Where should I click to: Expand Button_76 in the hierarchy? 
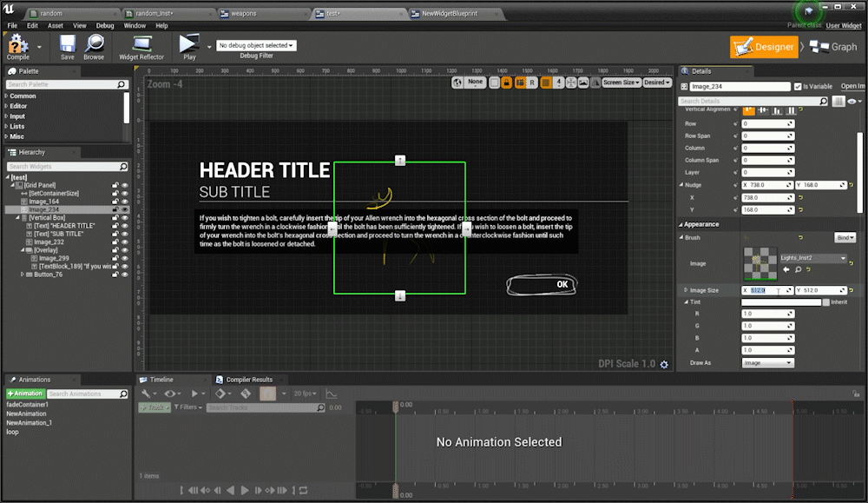click(x=23, y=275)
